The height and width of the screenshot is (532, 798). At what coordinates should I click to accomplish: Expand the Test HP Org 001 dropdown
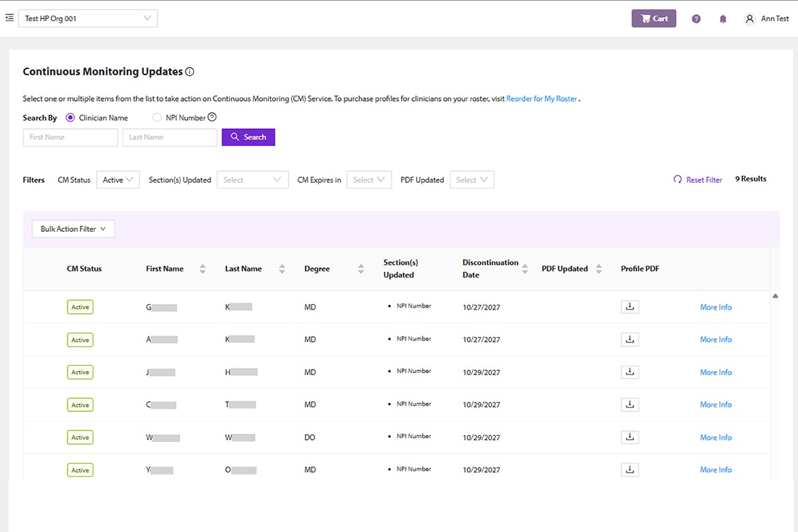88,18
